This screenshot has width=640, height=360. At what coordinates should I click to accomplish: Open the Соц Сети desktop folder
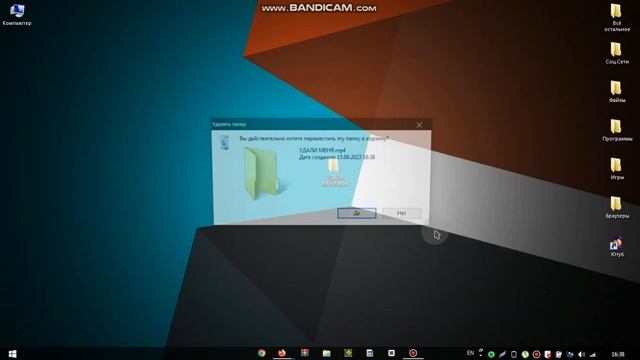pos(616,53)
